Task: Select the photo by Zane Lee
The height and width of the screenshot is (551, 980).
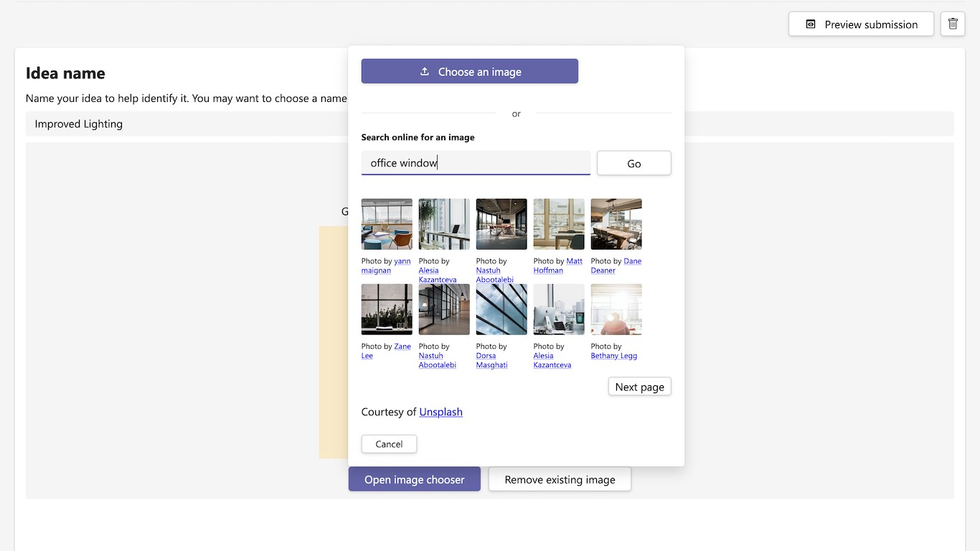Action: tap(387, 309)
